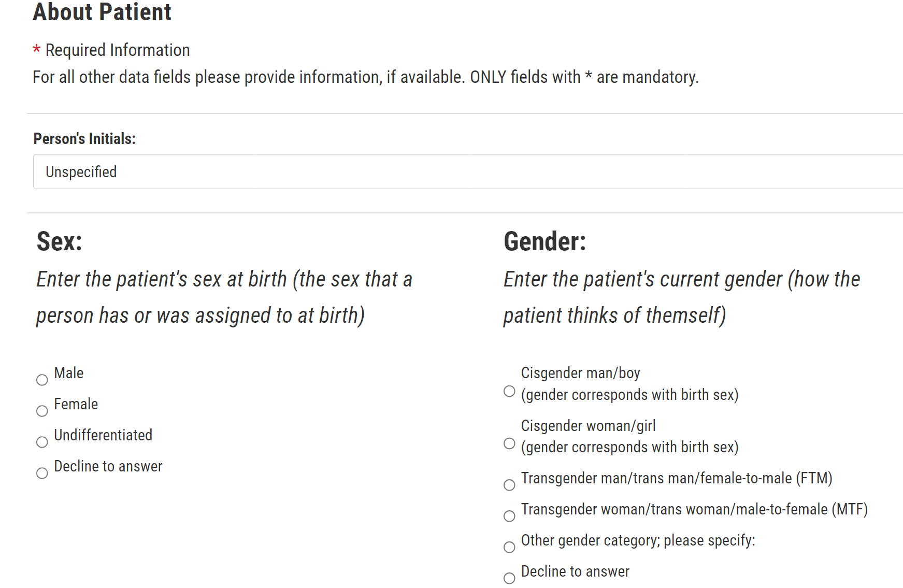
Task: Select the Female sex option
Action: (x=42, y=411)
